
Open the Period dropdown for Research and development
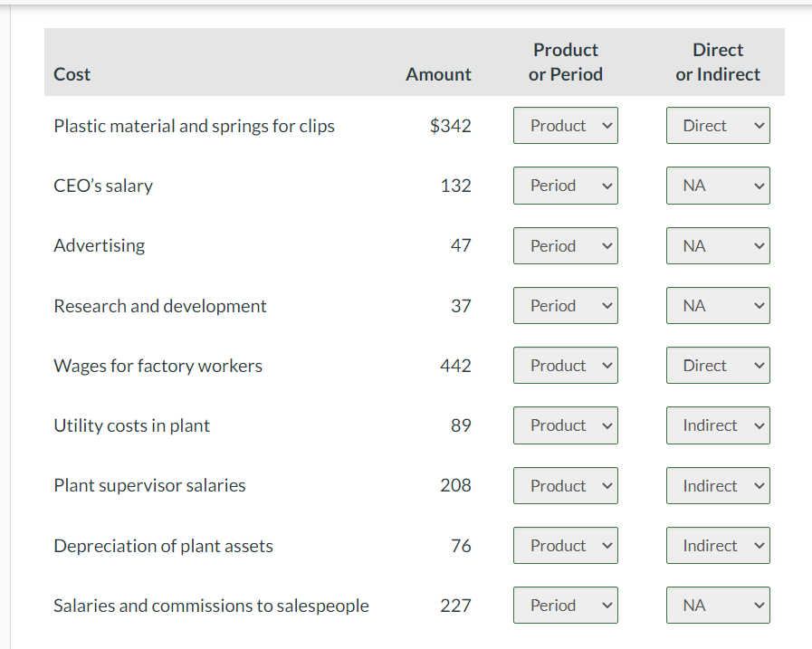point(565,305)
